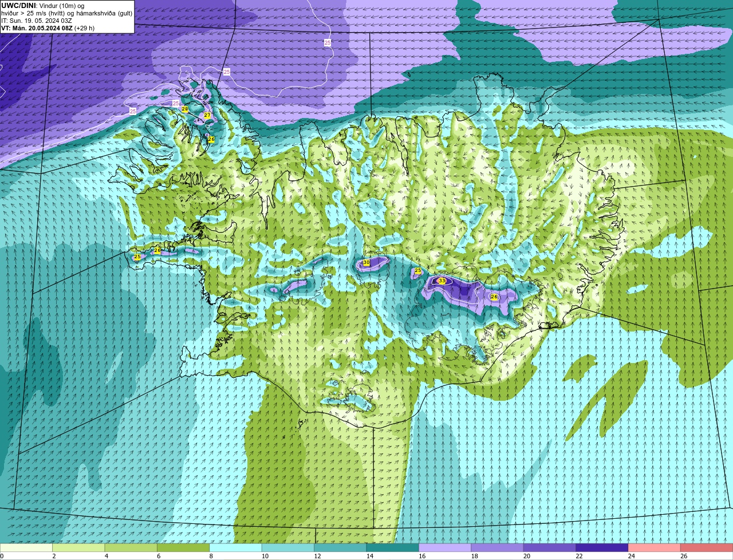Click the yellow gust label 27
733x560 pixels.
[207, 116]
